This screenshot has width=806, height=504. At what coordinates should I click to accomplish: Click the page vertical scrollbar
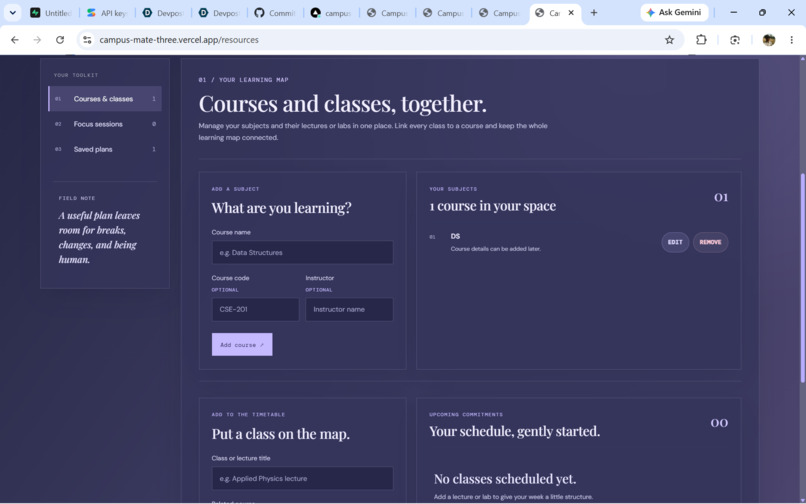pyautogui.click(x=802, y=278)
